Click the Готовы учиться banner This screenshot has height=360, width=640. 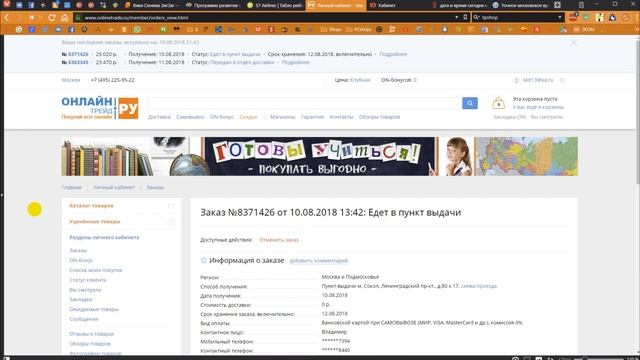320,156
